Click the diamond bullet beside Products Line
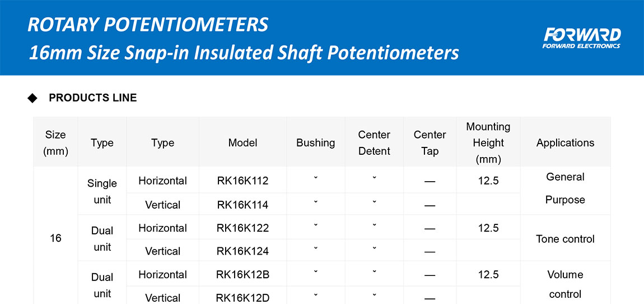The image size is (644, 304). tap(32, 98)
